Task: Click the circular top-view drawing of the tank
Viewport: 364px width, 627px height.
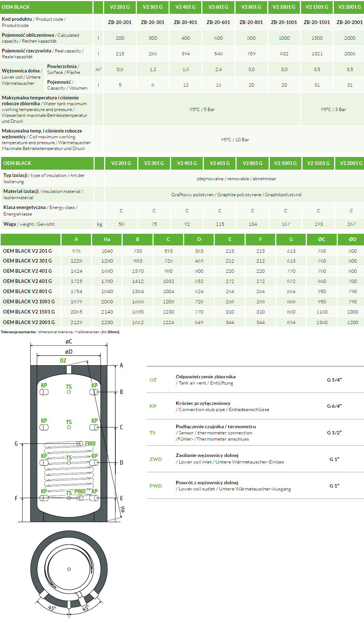Action: coord(69,569)
